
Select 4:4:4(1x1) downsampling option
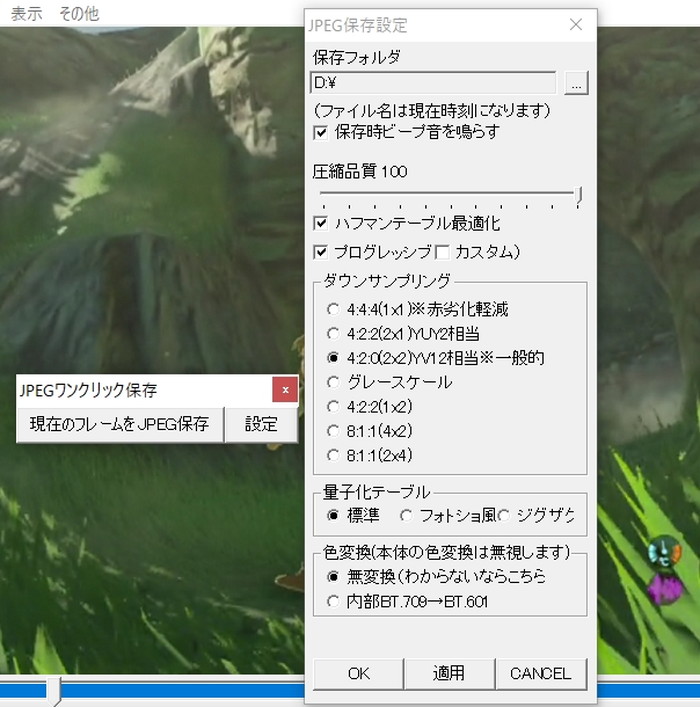[x=417, y=309]
